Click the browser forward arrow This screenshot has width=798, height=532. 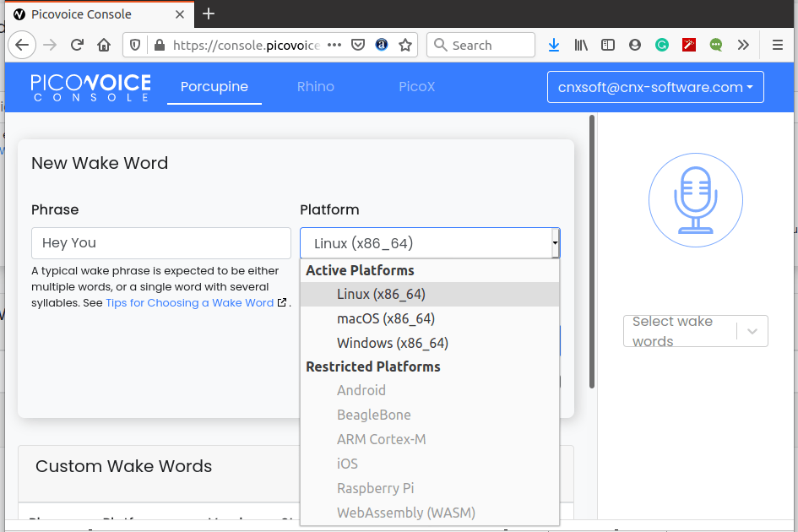click(50, 46)
